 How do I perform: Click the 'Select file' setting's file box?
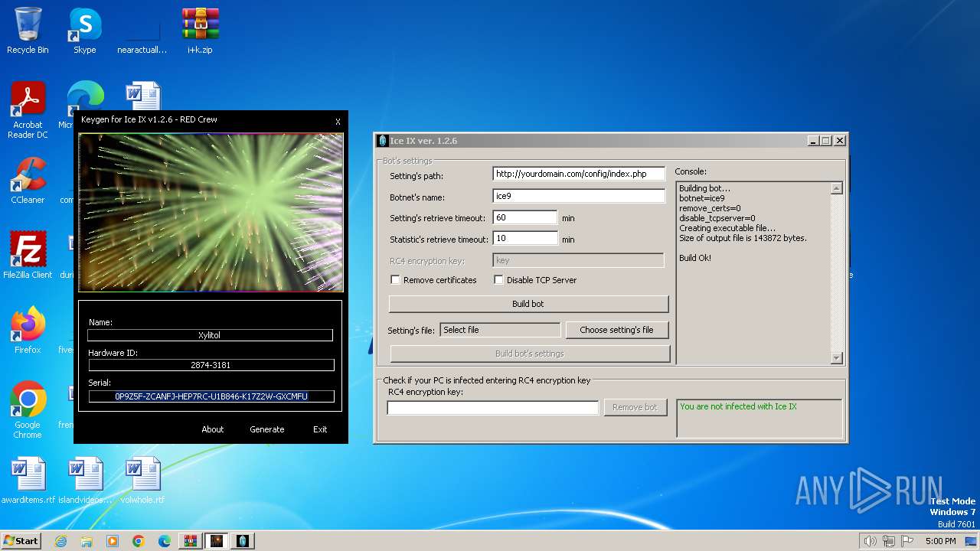[x=501, y=330]
